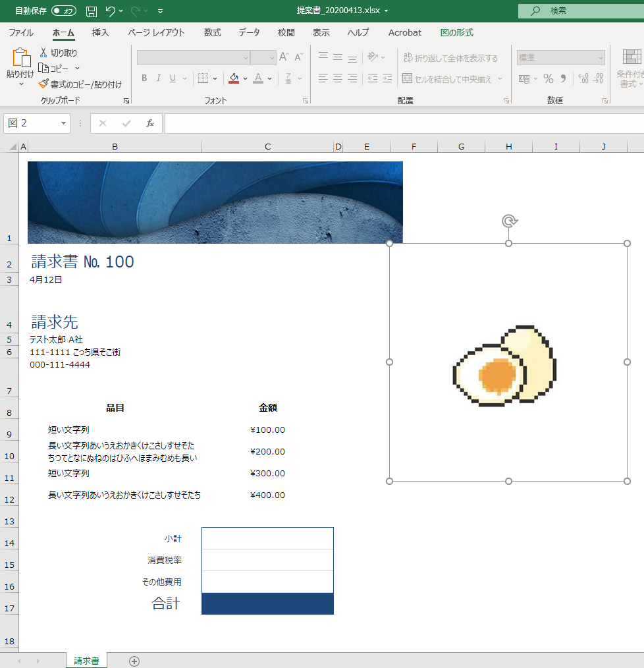Click the top align icon

tap(323, 56)
